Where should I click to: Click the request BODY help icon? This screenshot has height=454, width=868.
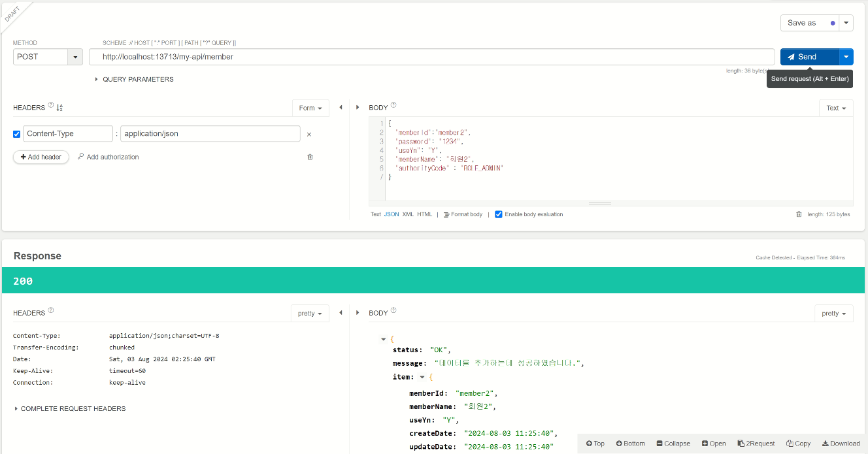(x=393, y=106)
